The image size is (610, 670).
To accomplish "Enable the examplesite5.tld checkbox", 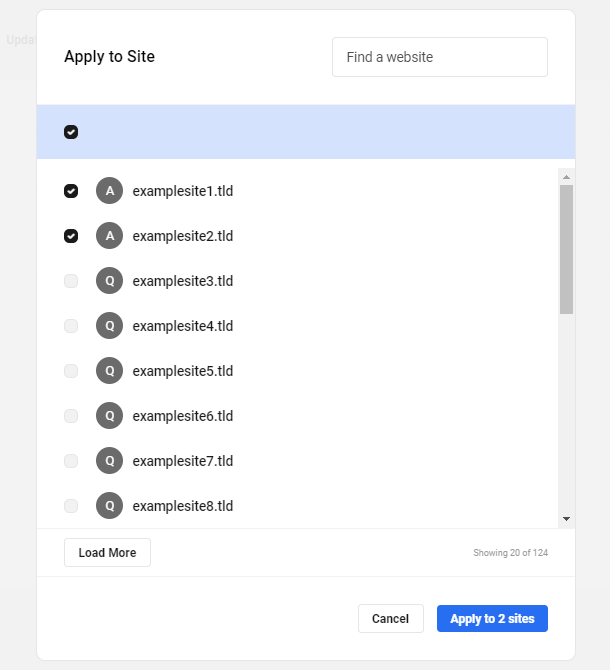I will [71, 371].
